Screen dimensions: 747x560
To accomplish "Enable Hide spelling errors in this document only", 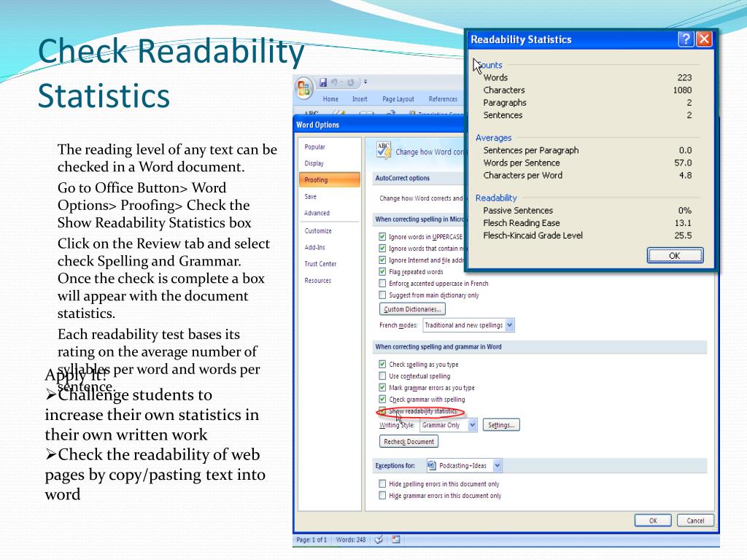I will [x=382, y=484].
